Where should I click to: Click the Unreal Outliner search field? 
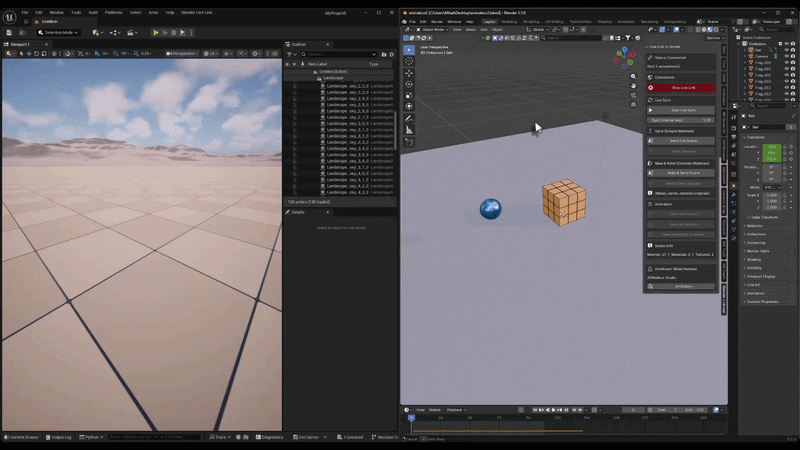coord(338,54)
